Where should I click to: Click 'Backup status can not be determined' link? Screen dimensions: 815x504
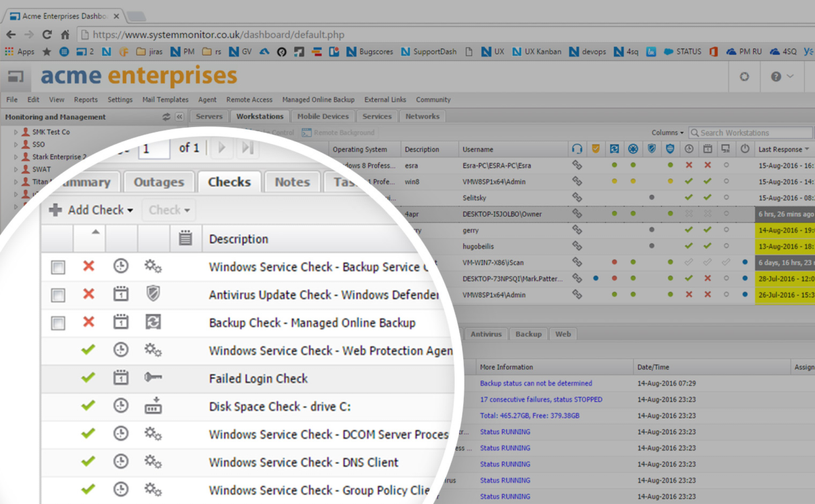point(536,383)
